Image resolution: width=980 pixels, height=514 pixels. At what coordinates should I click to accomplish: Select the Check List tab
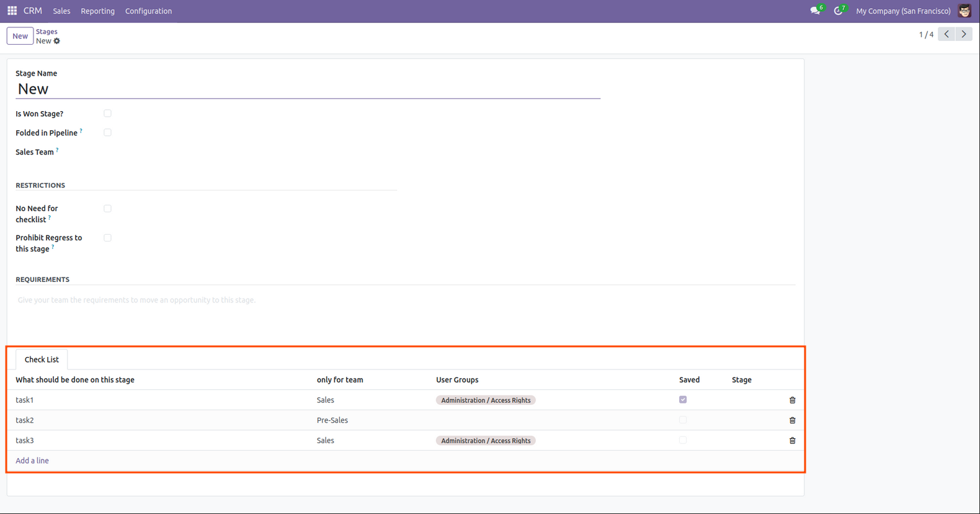tap(42, 359)
